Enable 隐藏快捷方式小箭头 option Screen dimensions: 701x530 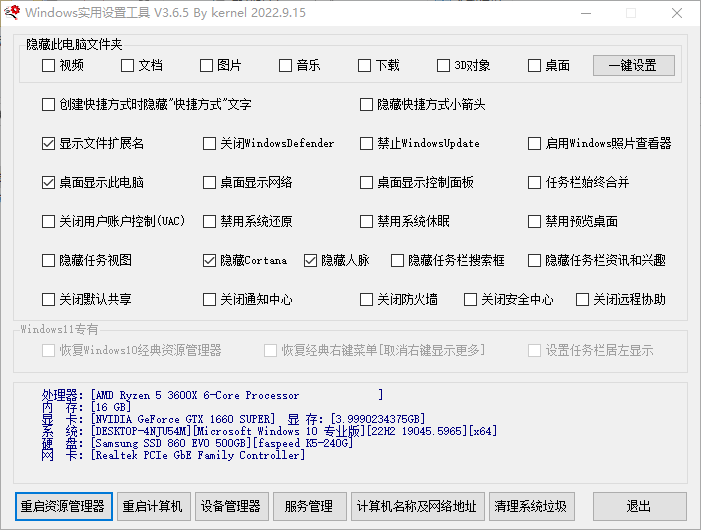click(366, 105)
